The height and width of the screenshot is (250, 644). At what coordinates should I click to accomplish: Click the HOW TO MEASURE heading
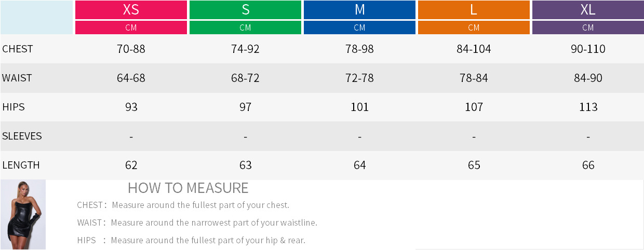(x=188, y=188)
